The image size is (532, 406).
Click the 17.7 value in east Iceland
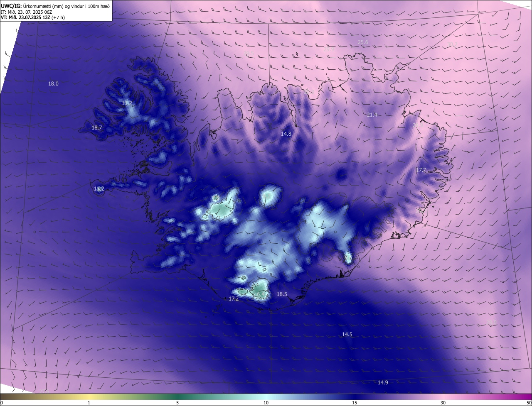coord(421,170)
